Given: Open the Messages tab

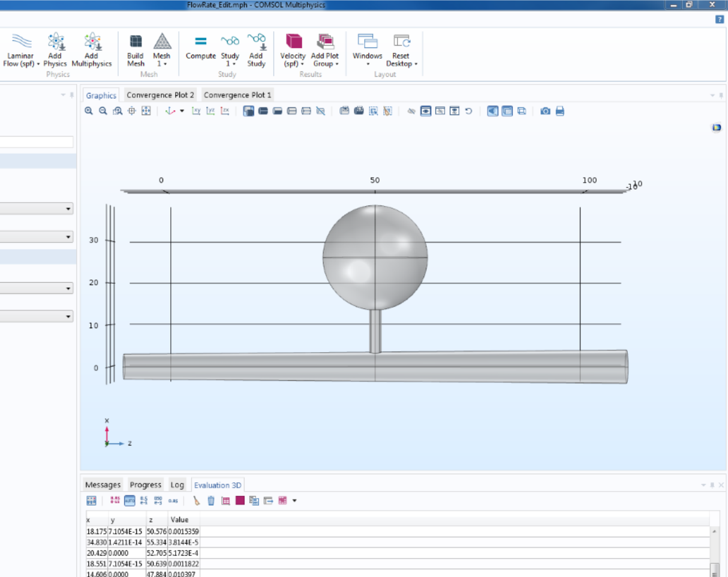Looking at the screenshot, I should coord(103,485).
